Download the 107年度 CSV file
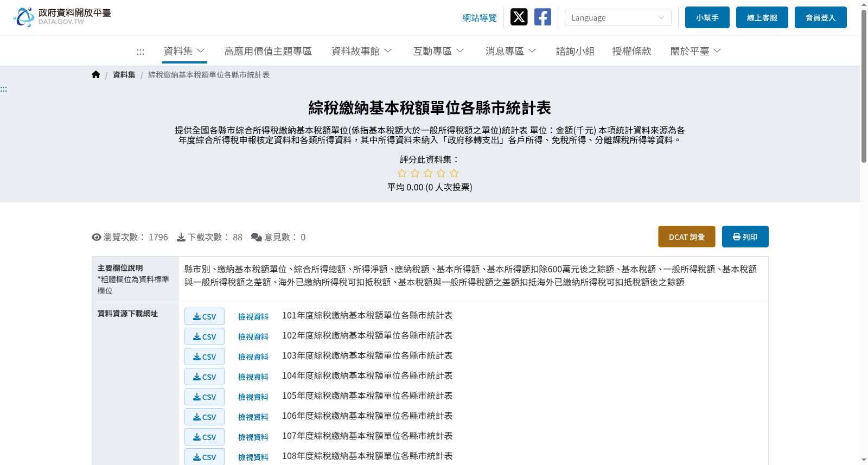The width and height of the screenshot is (868, 465). pyautogui.click(x=205, y=437)
